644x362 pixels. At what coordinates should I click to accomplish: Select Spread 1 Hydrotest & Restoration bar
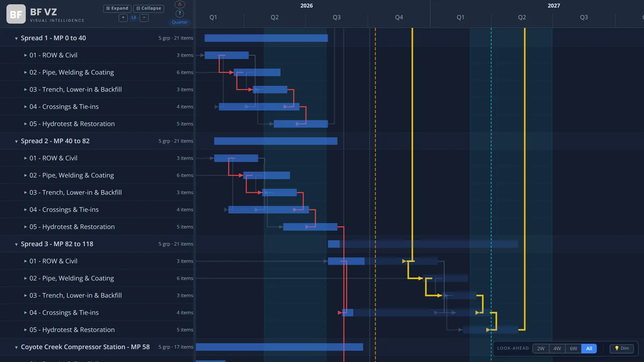click(301, 124)
